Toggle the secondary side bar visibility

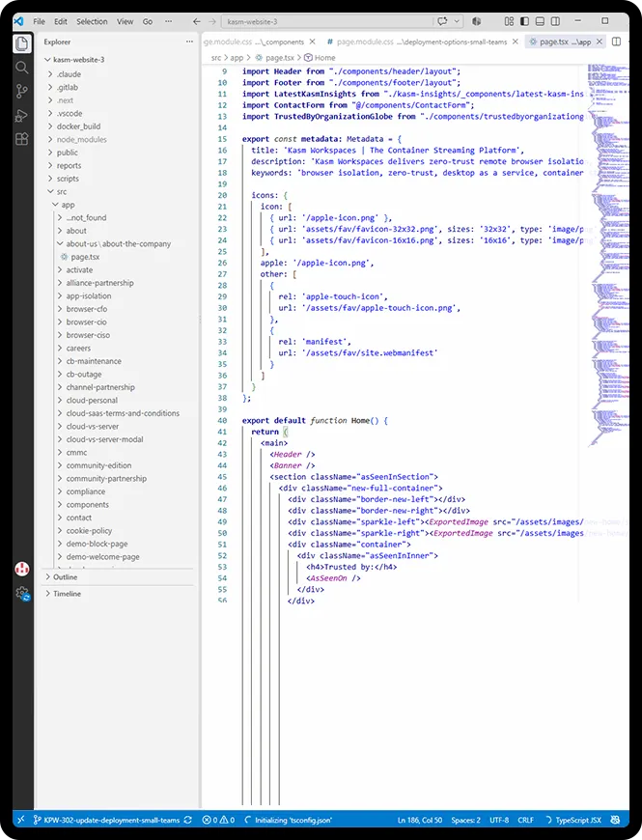tap(556, 21)
